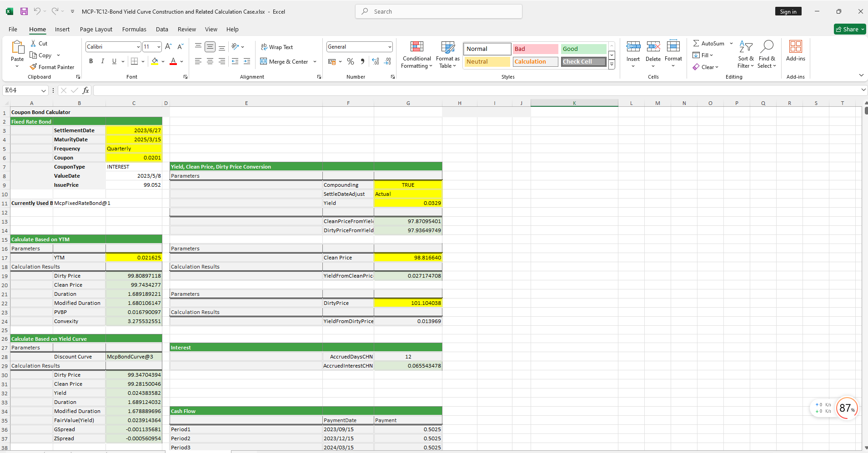Screen dimensions: 868x453
Task: Click Insert cells icon
Action: coord(633,46)
